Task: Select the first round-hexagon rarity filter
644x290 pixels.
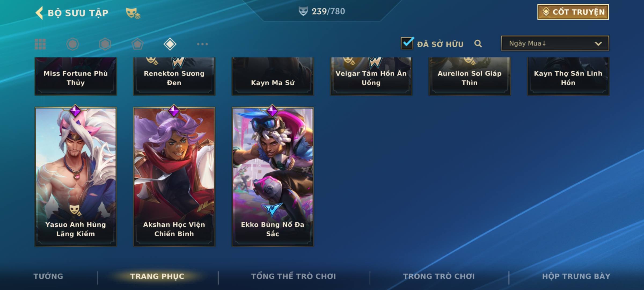Action: click(72, 44)
